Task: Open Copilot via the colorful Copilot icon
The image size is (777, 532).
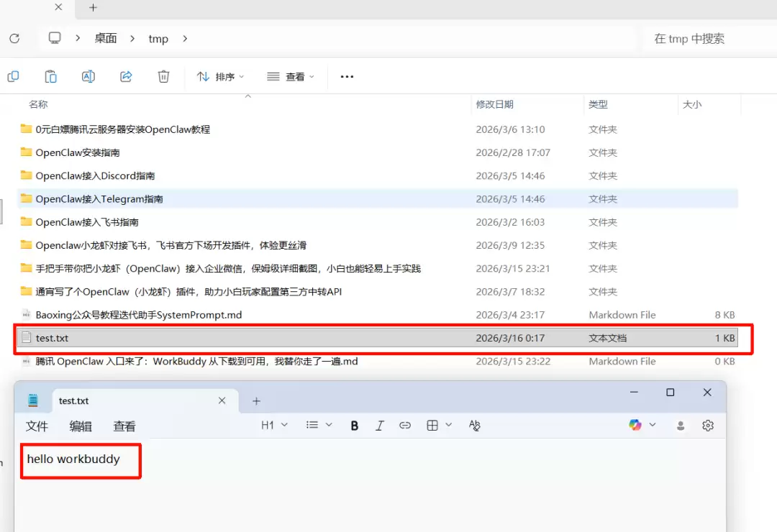Action: 636,425
